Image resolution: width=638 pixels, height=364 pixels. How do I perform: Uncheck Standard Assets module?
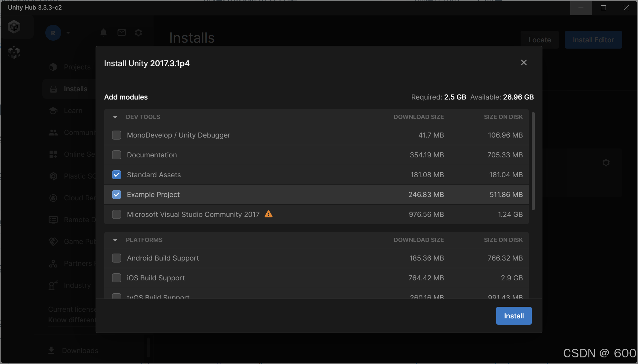click(116, 175)
